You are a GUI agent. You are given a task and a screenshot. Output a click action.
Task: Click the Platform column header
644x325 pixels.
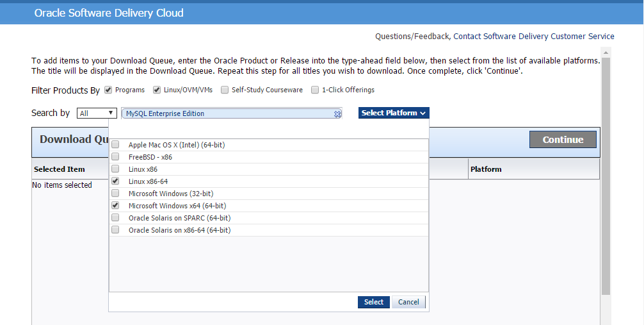tap(486, 169)
